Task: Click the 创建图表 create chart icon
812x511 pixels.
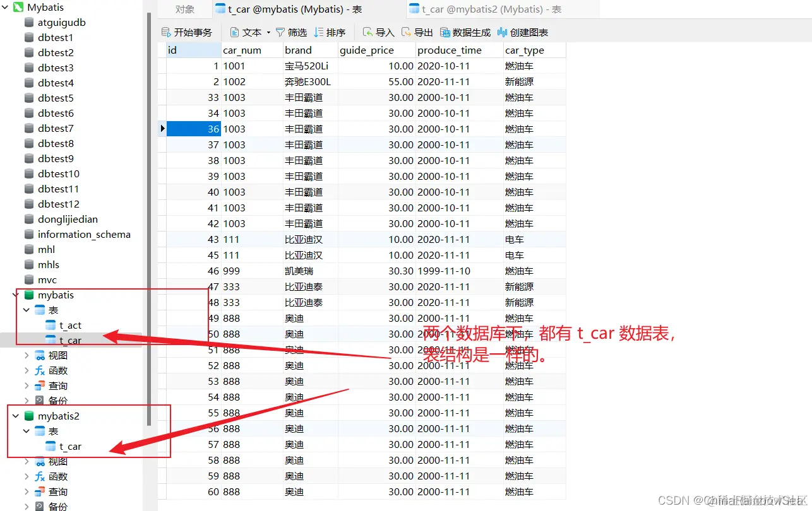Action: pos(523,32)
